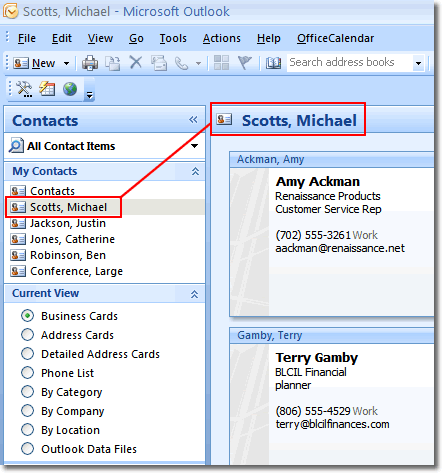Click the Follow Up flag icon

coord(244,62)
